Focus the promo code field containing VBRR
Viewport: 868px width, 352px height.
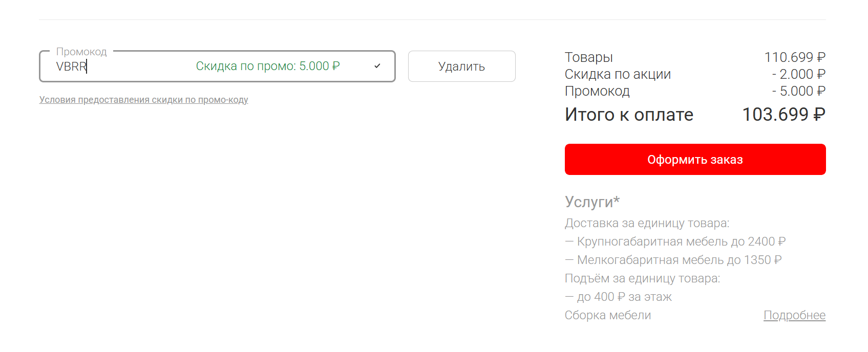point(123,67)
